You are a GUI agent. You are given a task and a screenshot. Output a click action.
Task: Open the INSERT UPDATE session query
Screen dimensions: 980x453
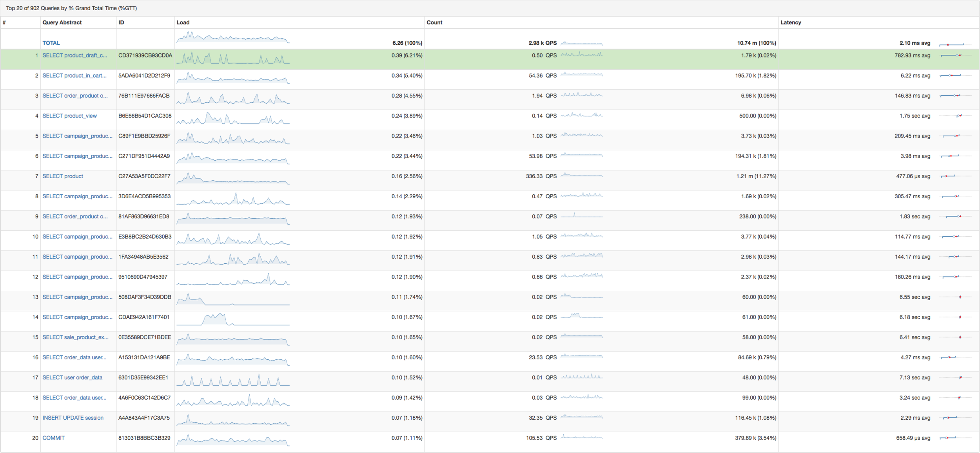[x=73, y=418]
